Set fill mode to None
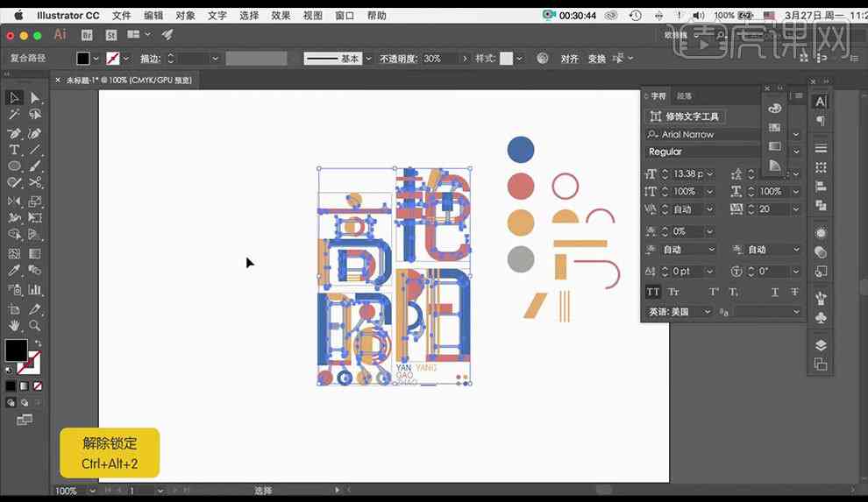The width and height of the screenshot is (868, 502). (x=38, y=385)
